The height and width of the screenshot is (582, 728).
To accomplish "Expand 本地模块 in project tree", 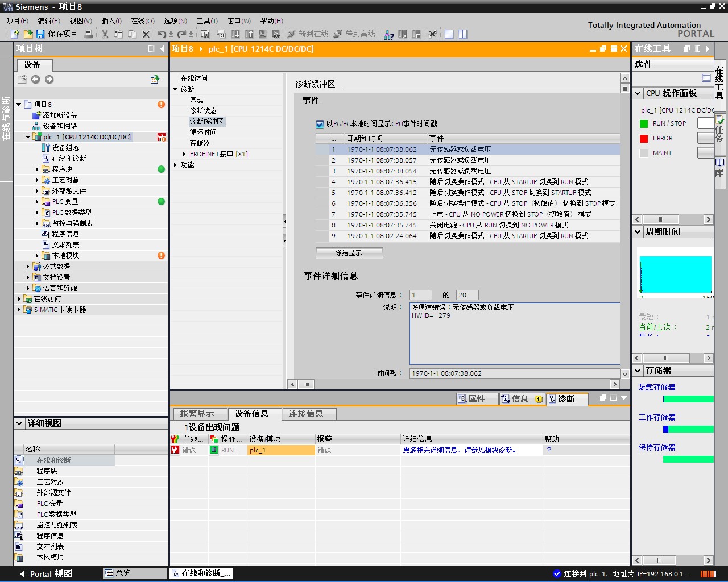I will [x=37, y=256].
